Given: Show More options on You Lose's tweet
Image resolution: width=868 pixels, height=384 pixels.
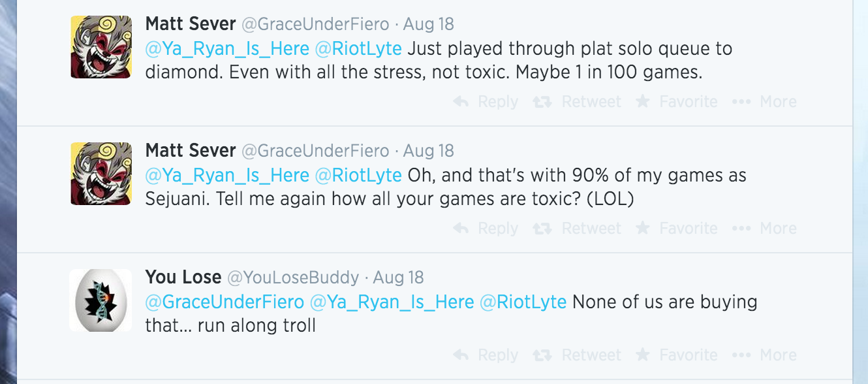Looking at the screenshot, I should [764, 355].
